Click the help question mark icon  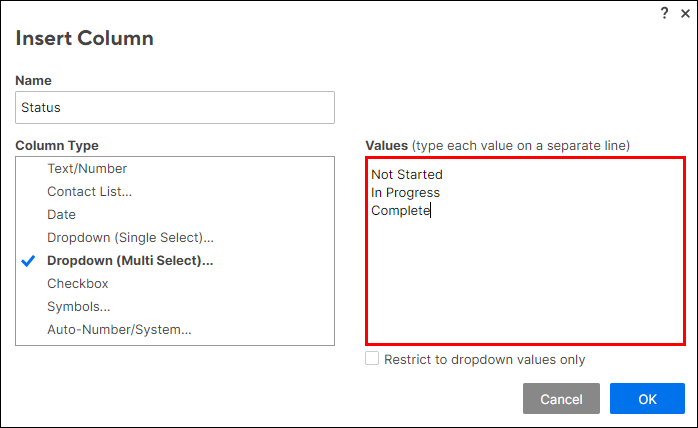664,13
